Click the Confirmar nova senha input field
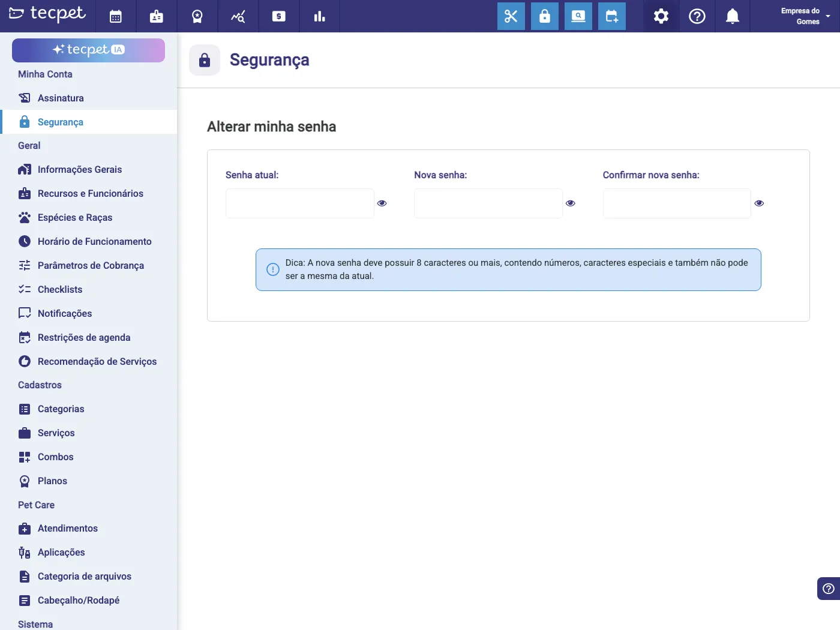This screenshot has height=630, width=840. (677, 203)
